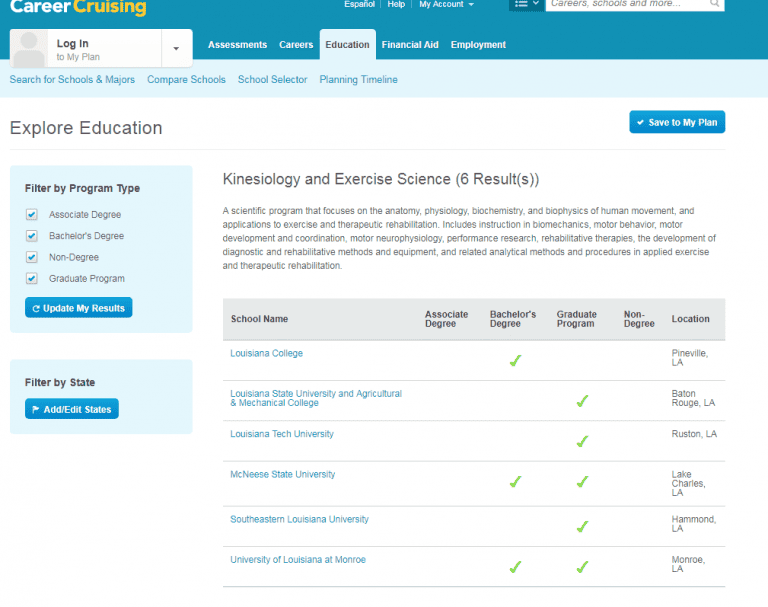Screen dimensions: 768x607
Task: Open the Assessments tab
Action: (x=238, y=45)
